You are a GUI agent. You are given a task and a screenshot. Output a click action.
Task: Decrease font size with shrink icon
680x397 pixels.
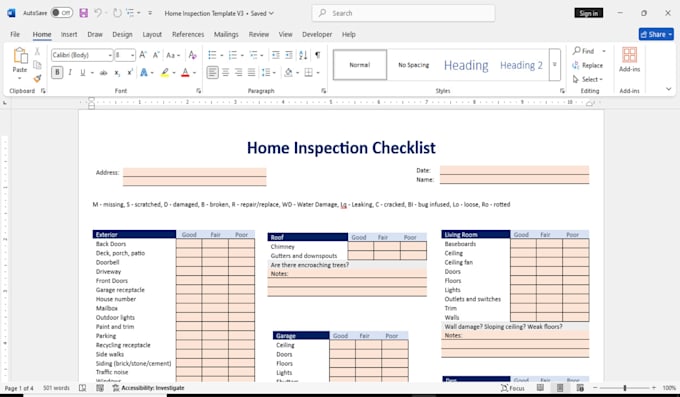(156, 55)
